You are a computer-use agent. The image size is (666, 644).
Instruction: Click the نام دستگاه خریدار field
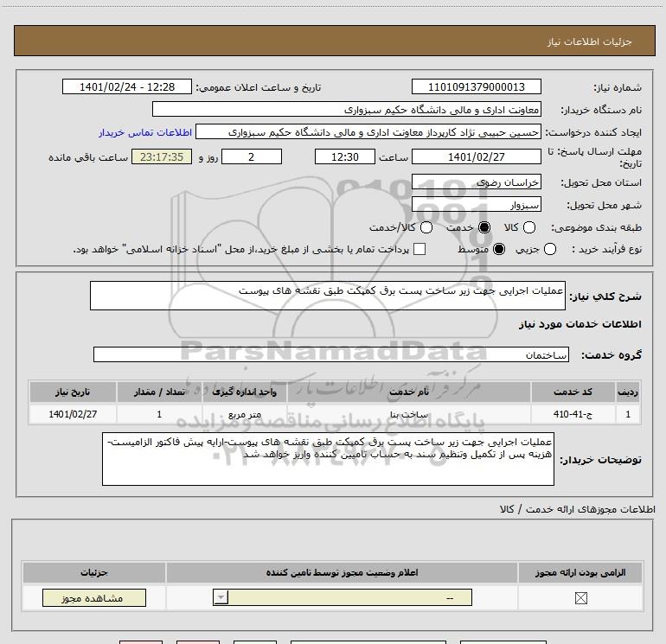(347, 109)
